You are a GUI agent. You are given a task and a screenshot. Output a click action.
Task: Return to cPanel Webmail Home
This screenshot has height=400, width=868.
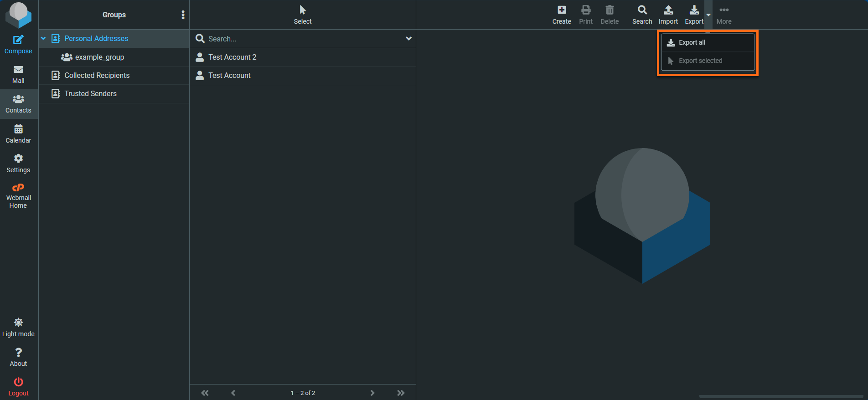(18, 195)
